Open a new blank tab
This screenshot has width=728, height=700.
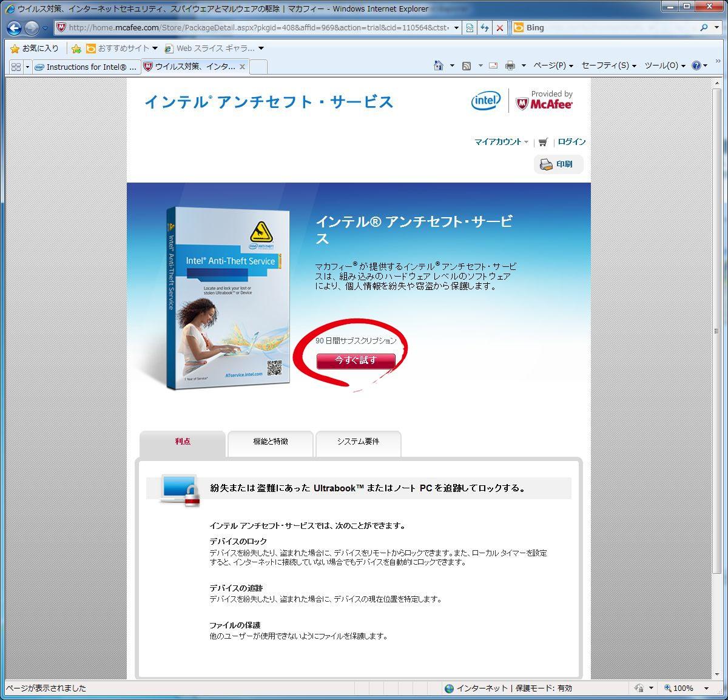tap(258, 67)
